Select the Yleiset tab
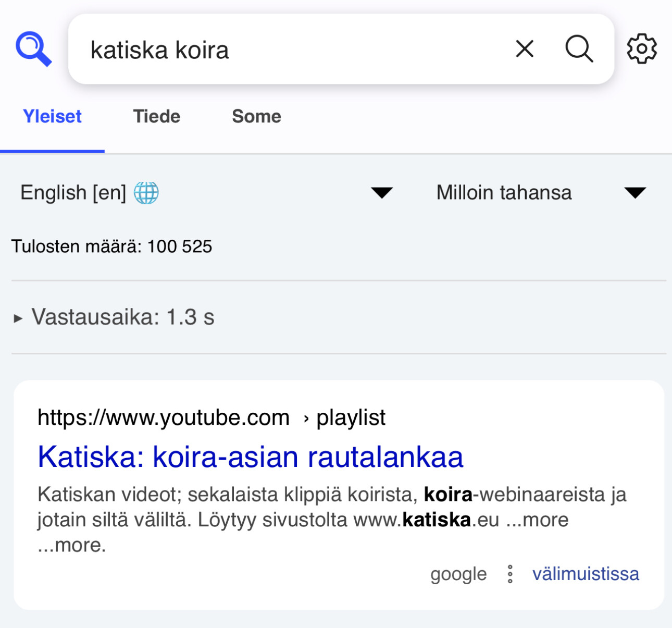Image resolution: width=672 pixels, height=628 pixels. coord(52,116)
